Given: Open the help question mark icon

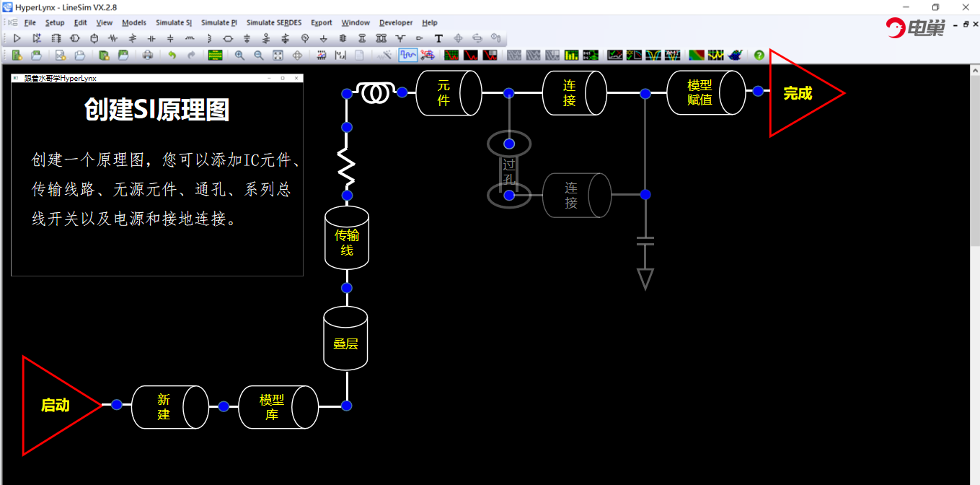Looking at the screenshot, I should (759, 55).
